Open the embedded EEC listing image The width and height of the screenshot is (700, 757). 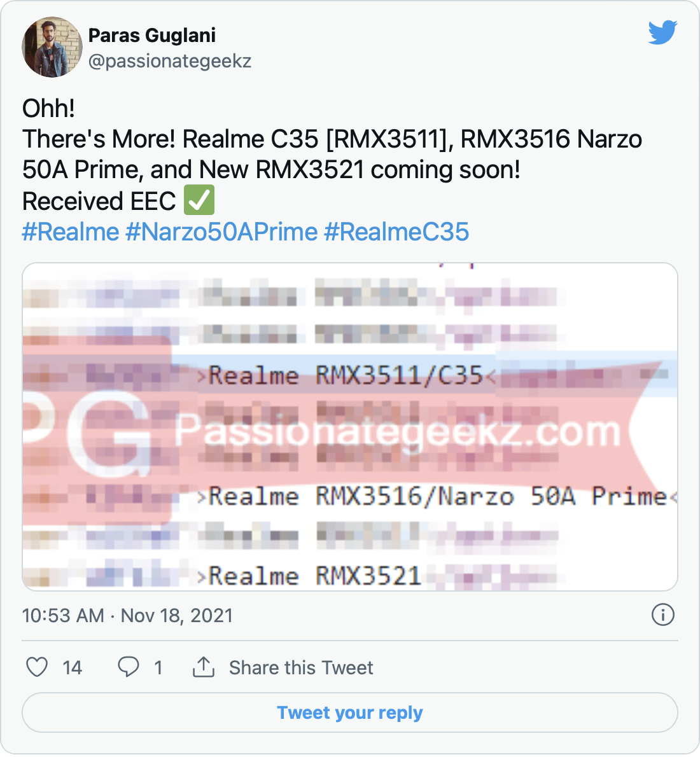(x=350, y=427)
